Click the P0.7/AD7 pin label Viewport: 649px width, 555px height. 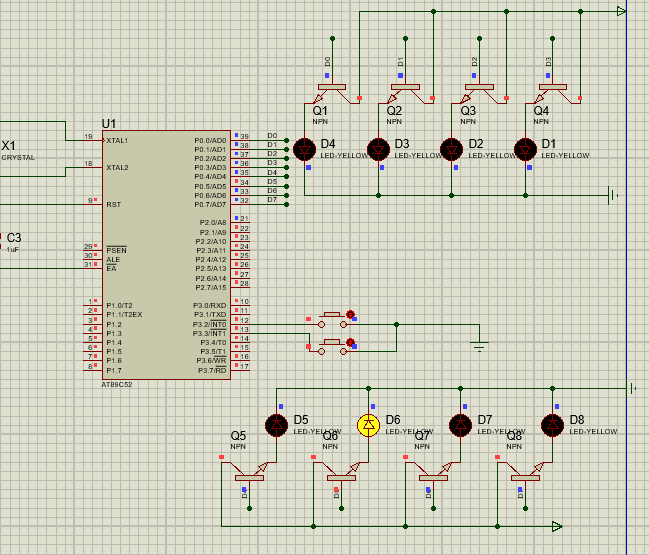click(x=210, y=204)
